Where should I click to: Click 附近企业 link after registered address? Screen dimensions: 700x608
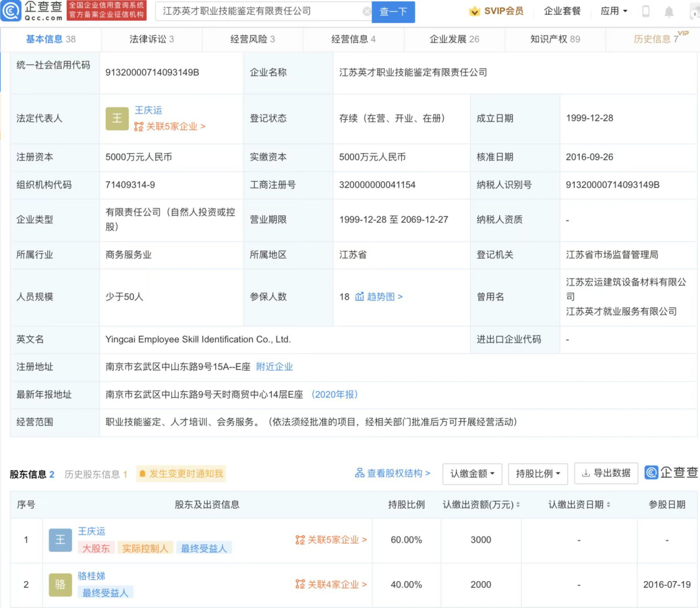click(274, 367)
